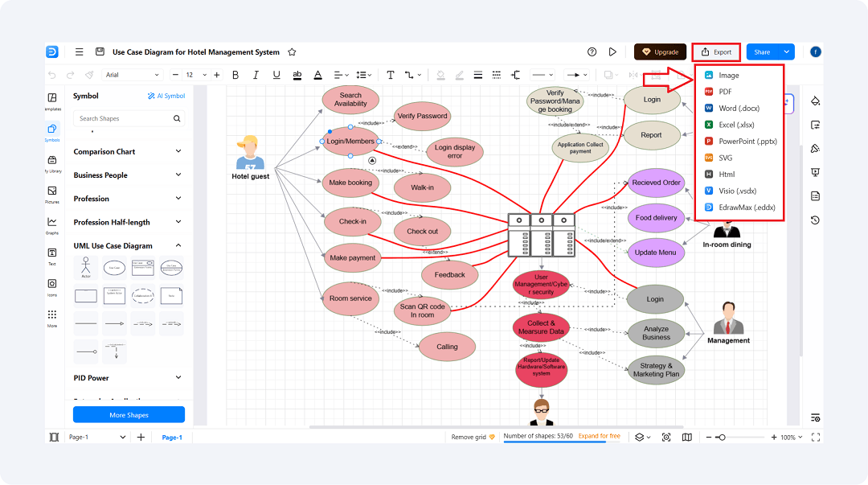Viewport: 868px width, 485px height.
Task: Click the save file icon
Action: (100, 51)
